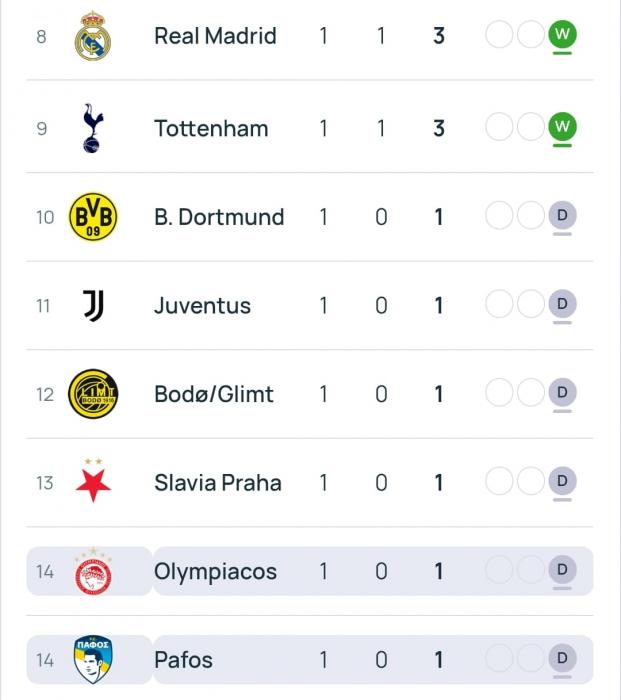Open the Slavia Praha team name

pyautogui.click(x=217, y=483)
